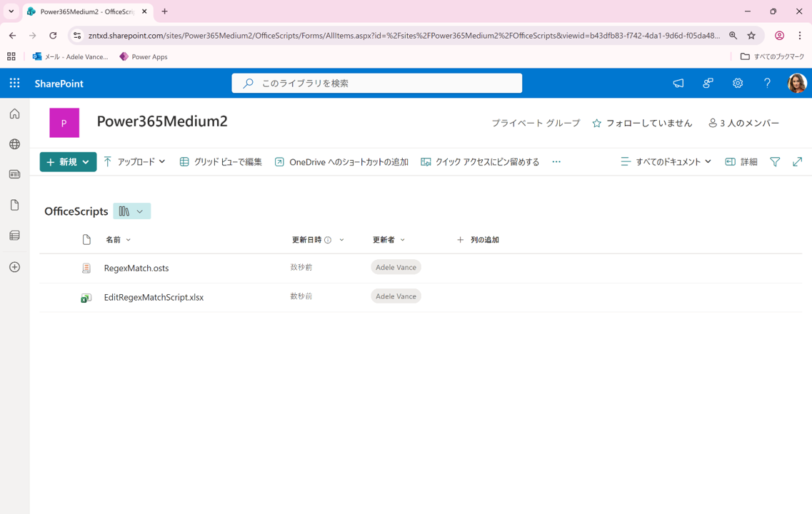This screenshot has width=812, height=514.
Task: Open RegexMatch.osts file
Action: (136, 268)
